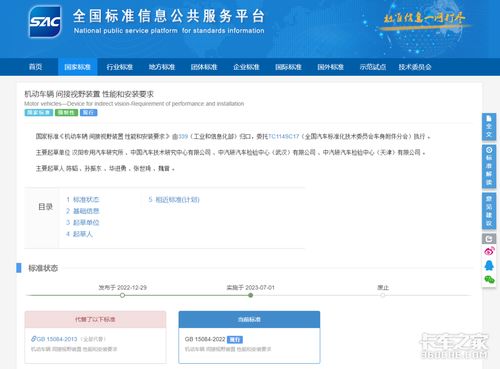Click the 废止 timeline marker
This screenshot has height=369, width=500.
click(x=383, y=295)
